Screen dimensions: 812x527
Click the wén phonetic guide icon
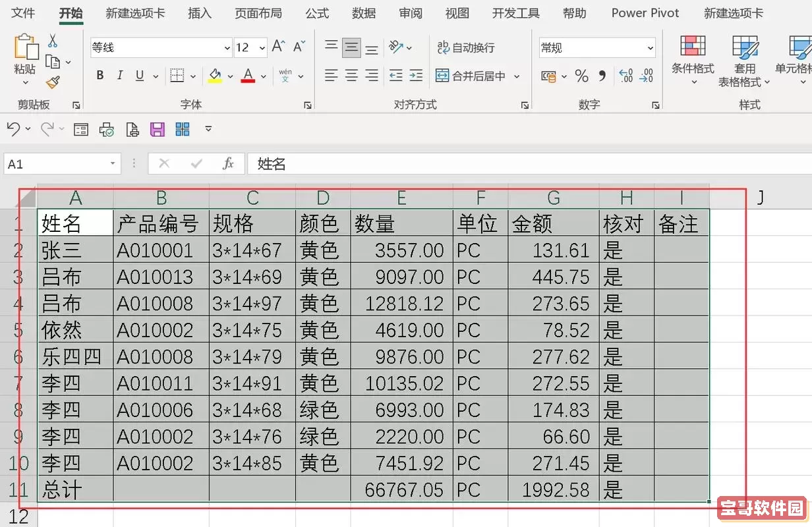point(285,76)
